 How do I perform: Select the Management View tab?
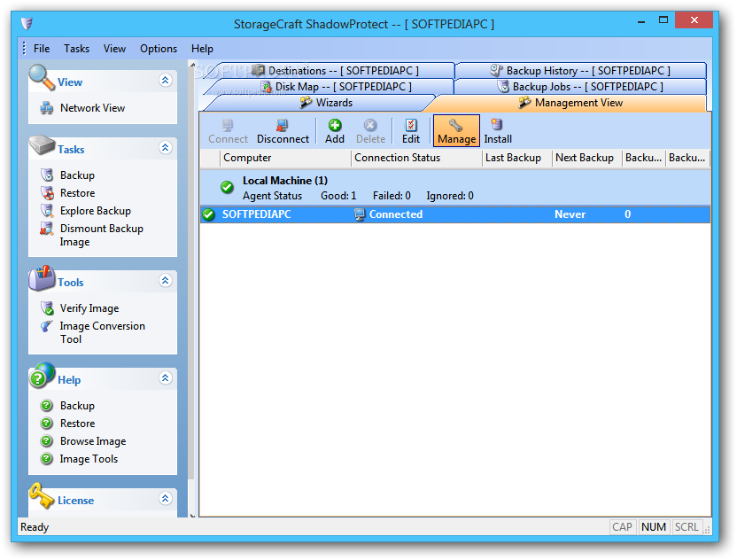tap(570, 103)
